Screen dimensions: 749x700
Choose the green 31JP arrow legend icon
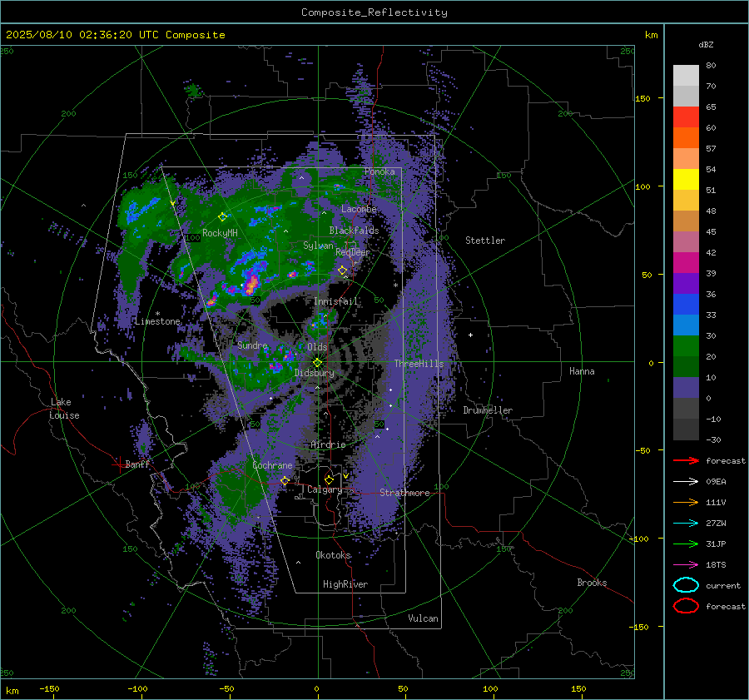coord(686,544)
